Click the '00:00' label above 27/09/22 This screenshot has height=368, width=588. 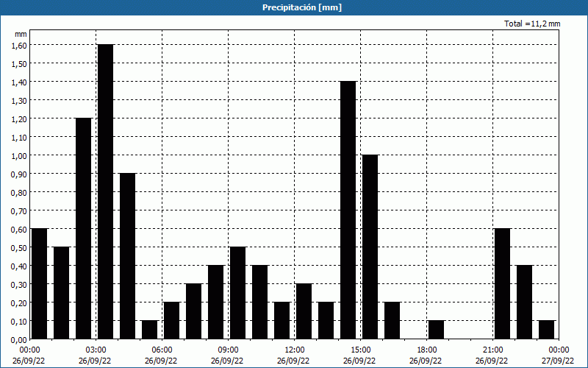pyautogui.click(x=559, y=350)
